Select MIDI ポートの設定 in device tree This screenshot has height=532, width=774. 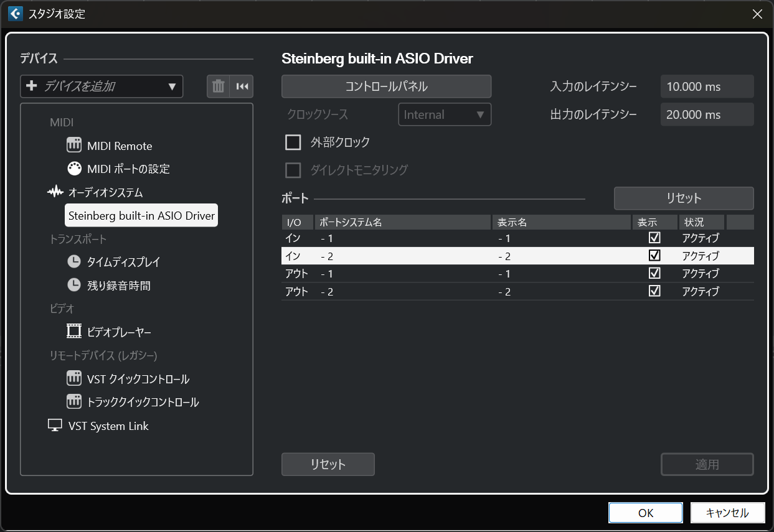[x=128, y=169]
